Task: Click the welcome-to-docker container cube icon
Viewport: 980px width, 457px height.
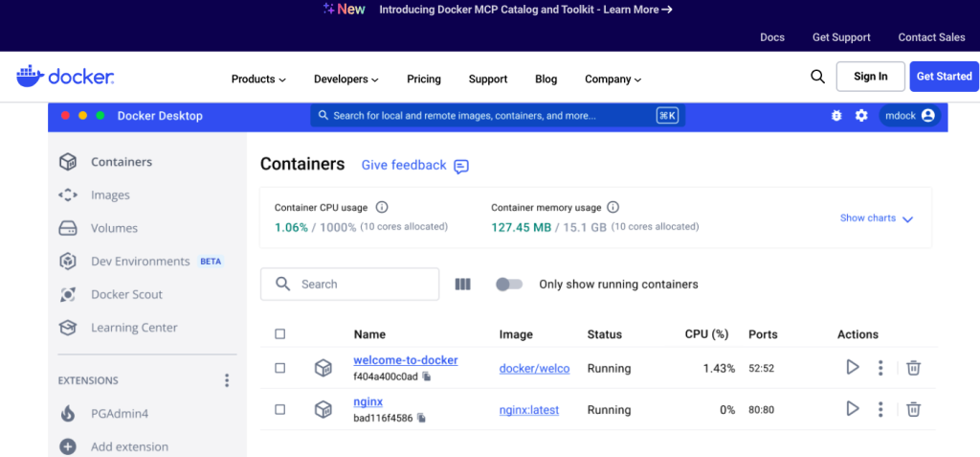Action: pyautogui.click(x=323, y=368)
